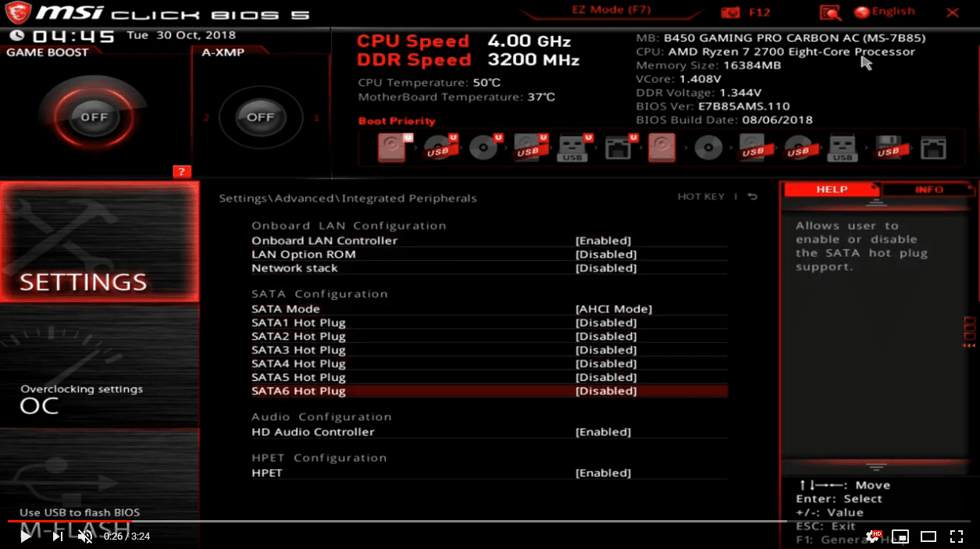
Task: Open the SETTINGS menu tile
Action: click(x=99, y=241)
